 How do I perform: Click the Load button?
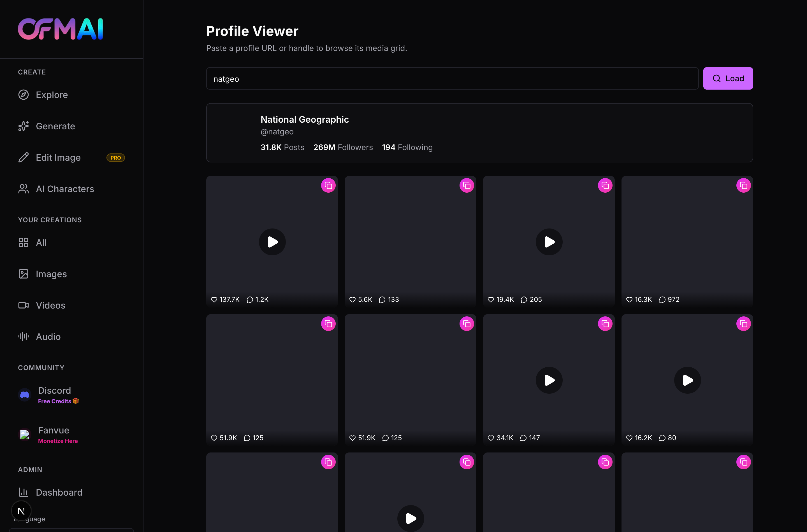(x=728, y=78)
